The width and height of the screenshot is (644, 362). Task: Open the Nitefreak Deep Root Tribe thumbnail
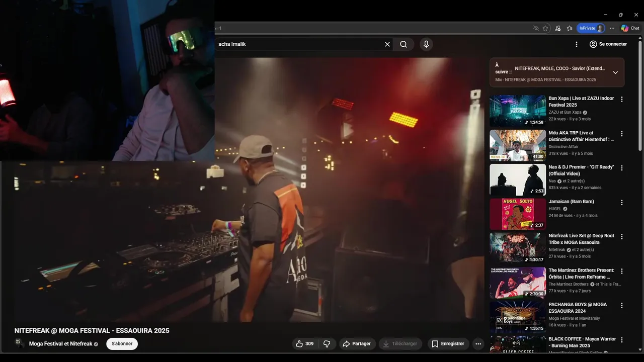[x=518, y=248]
